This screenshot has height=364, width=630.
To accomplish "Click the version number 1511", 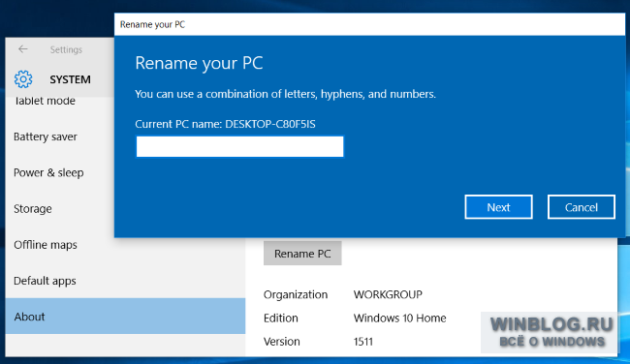I will click(x=363, y=342).
